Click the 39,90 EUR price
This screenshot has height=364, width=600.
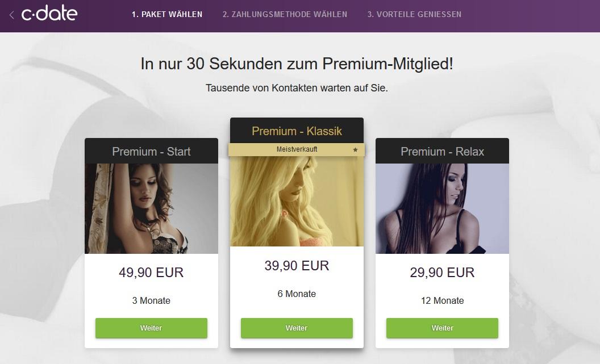coord(297,266)
